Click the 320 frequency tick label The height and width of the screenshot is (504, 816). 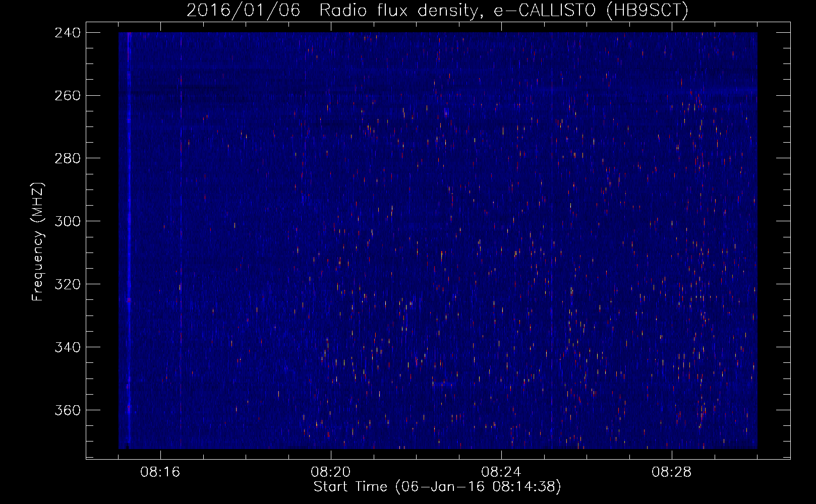click(68, 285)
